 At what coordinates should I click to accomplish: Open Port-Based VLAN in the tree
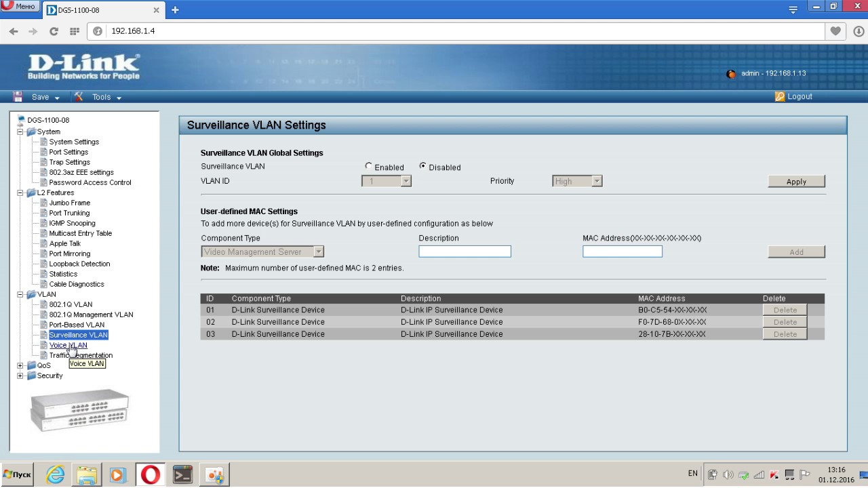coord(77,325)
